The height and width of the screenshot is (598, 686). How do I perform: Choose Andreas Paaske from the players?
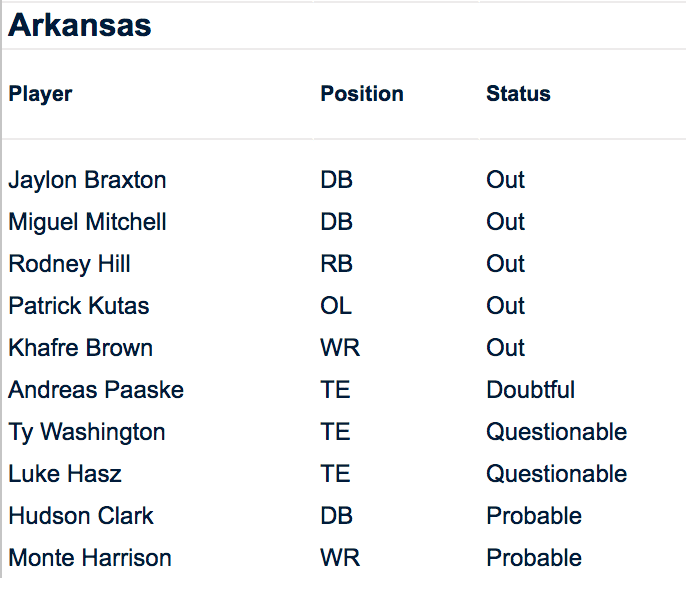[96, 390]
